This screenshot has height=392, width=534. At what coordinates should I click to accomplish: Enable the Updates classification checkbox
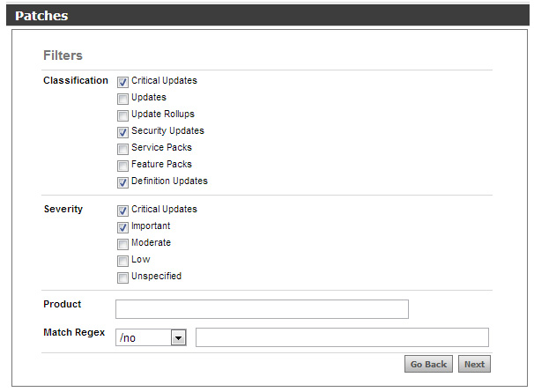click(122, 99)
